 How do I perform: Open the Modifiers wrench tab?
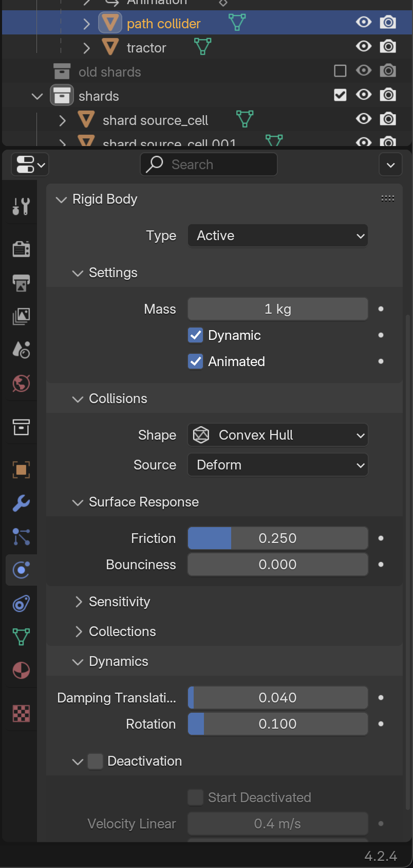[21, 503]
